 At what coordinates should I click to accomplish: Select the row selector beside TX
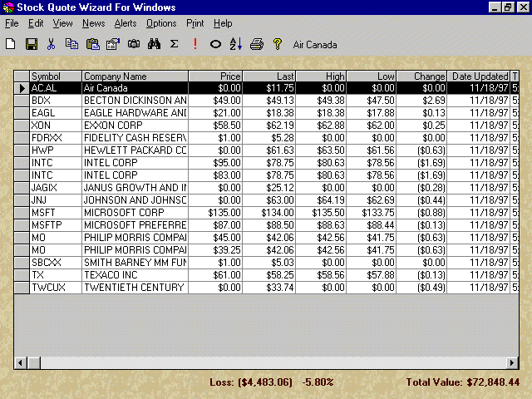(22, 274)
